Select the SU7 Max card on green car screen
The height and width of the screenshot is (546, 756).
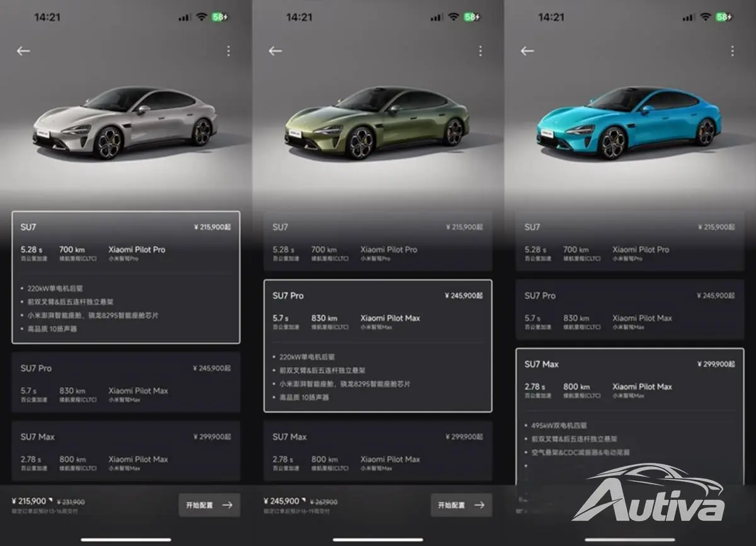click(x=378, y=451)
